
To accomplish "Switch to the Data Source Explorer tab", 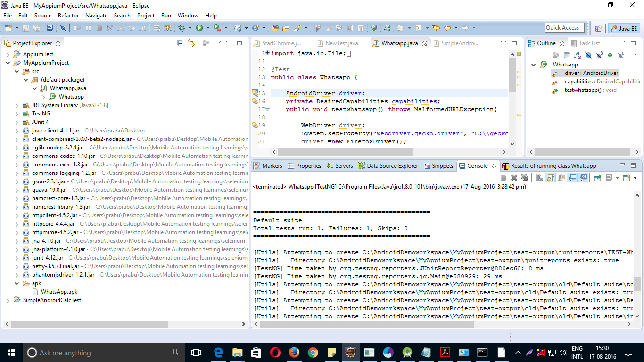I will click(x=388, y=166).
